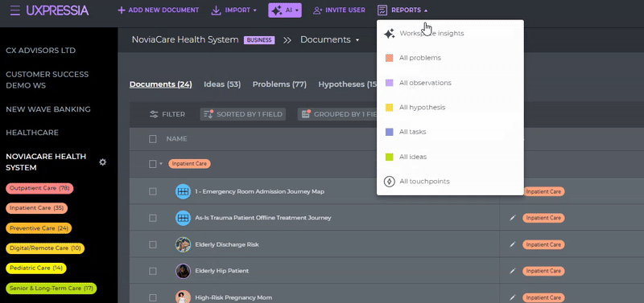Check As-Is Trauma Patient row checkbox
This screenshot has width=644, height=303.
click(153, 218)
